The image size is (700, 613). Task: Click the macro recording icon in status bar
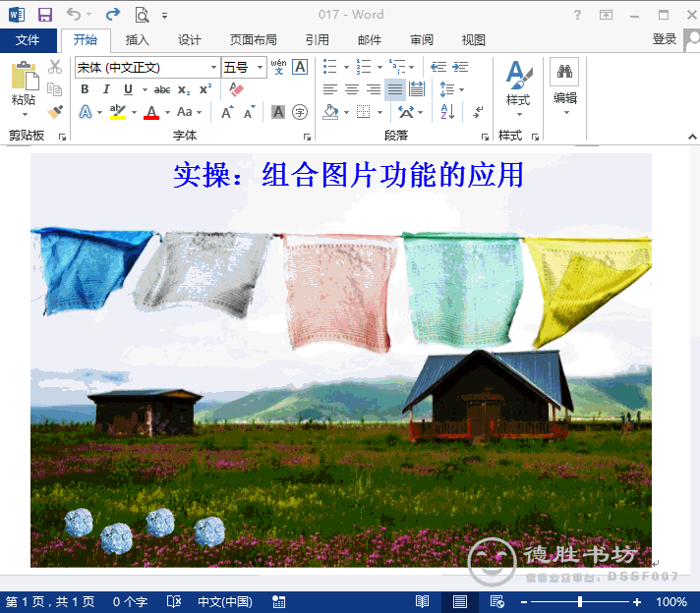pos(278,602)
